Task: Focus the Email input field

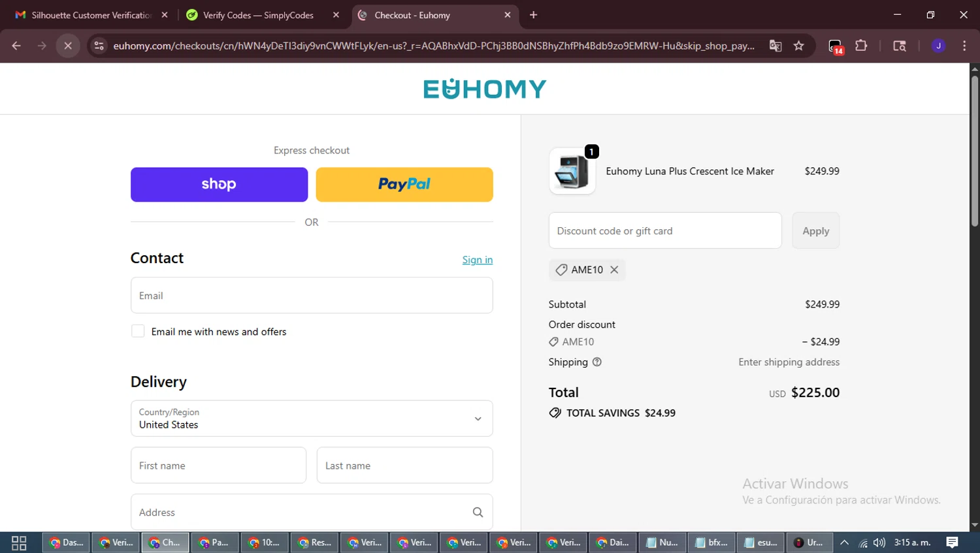Action: (312, 295)
